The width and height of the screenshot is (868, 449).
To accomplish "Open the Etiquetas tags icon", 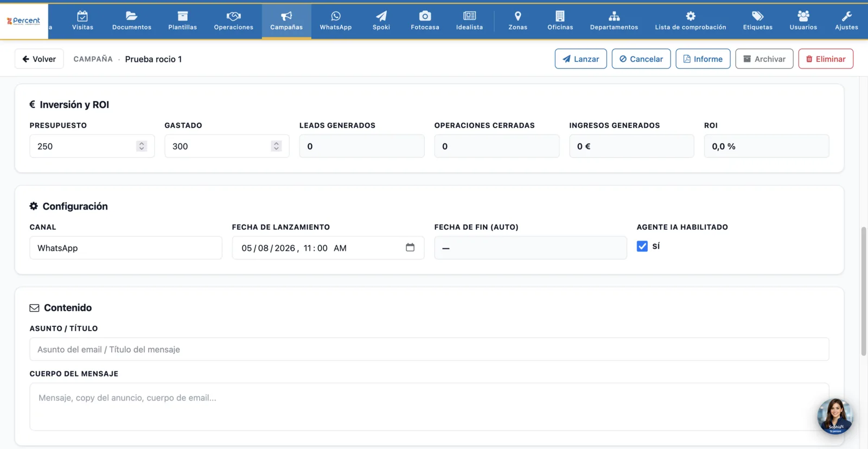I will pos(758,16).
